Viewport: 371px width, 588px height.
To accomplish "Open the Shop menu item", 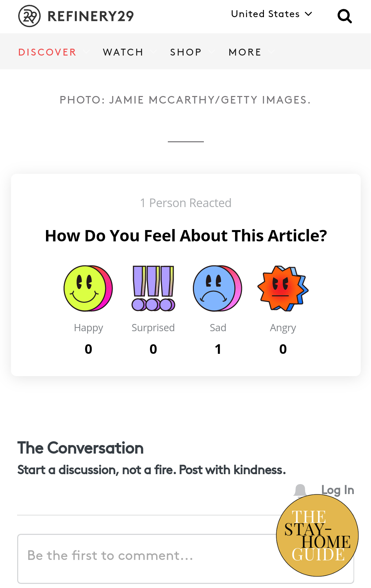I will pyautogui.click(x=186, y=52).
